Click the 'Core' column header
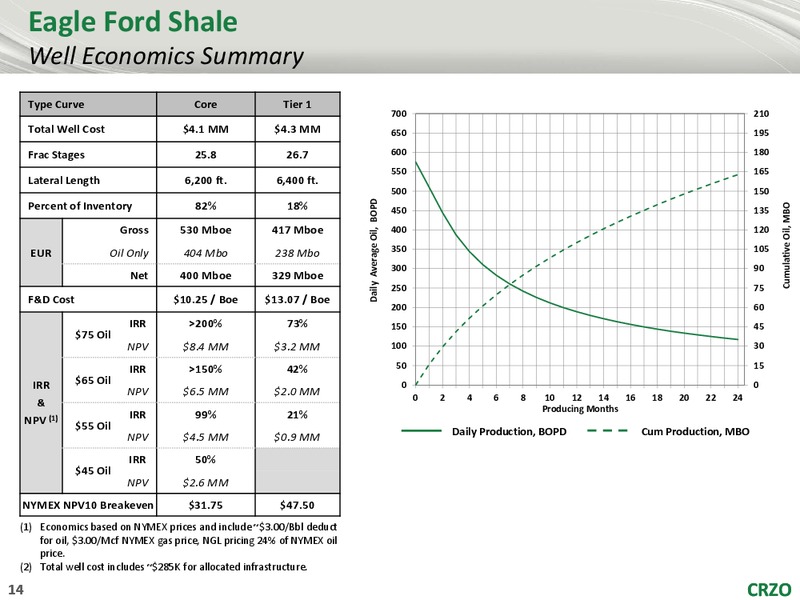This screenshot has height=600, width=800. tap(206, 104)
